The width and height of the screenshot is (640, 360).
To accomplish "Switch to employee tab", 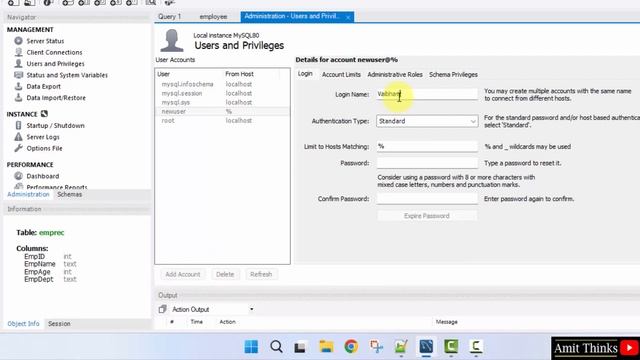I will 213,16.
